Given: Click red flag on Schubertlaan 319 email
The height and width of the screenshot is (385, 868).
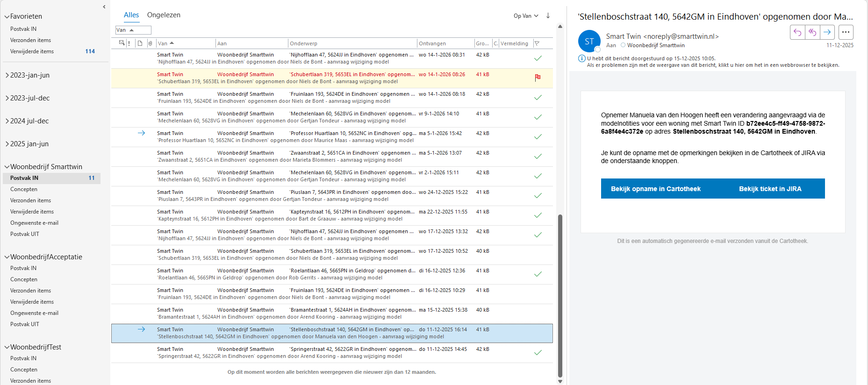Looking at the screenshot, I should pos(538,78).
